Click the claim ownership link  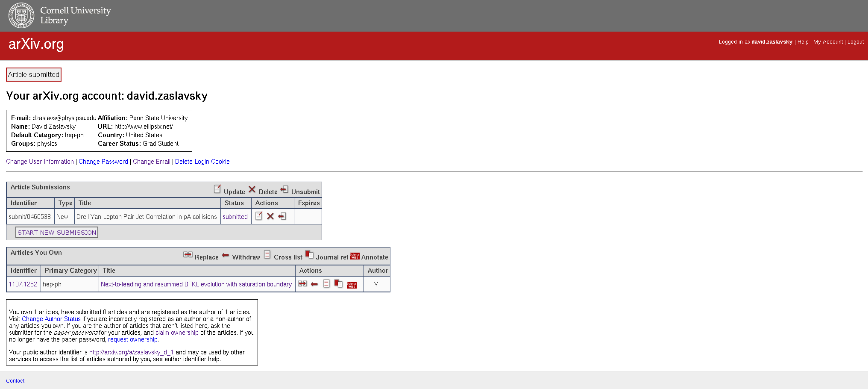[x=177, y=333]
